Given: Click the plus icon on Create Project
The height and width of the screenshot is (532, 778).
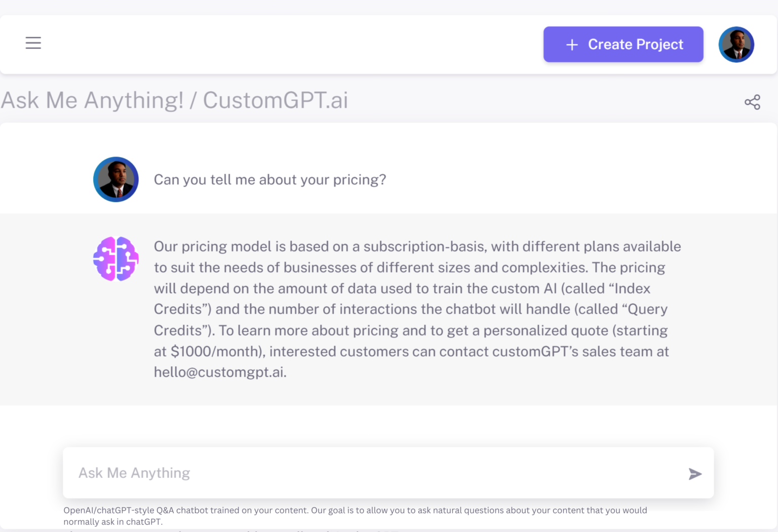Looking at the screenshot, I should 572,45.
